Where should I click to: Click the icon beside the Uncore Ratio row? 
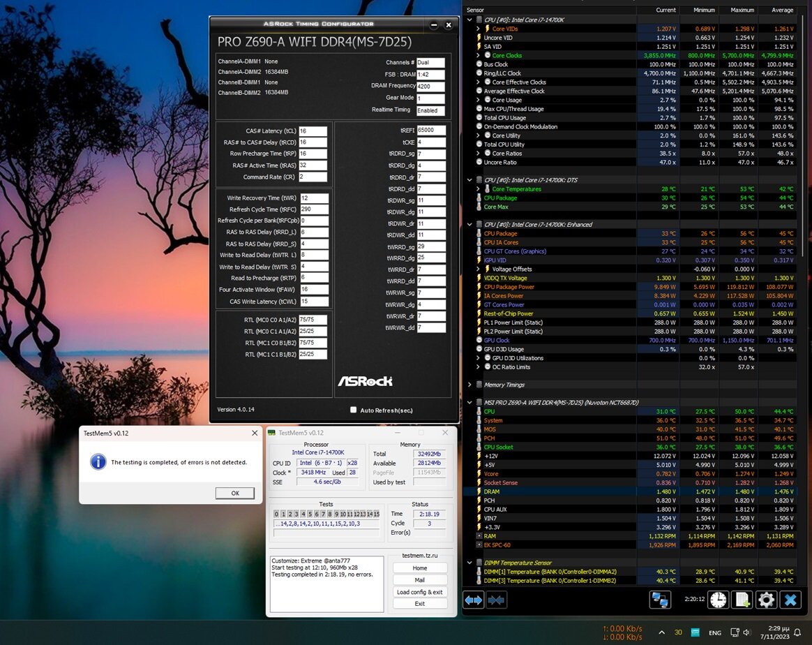[x=479, y=162]
